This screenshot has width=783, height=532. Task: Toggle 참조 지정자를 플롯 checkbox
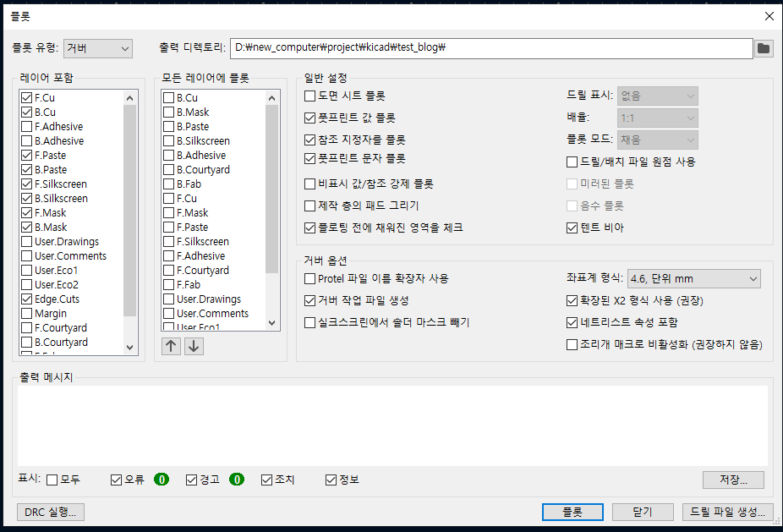(x=309, y=140)
